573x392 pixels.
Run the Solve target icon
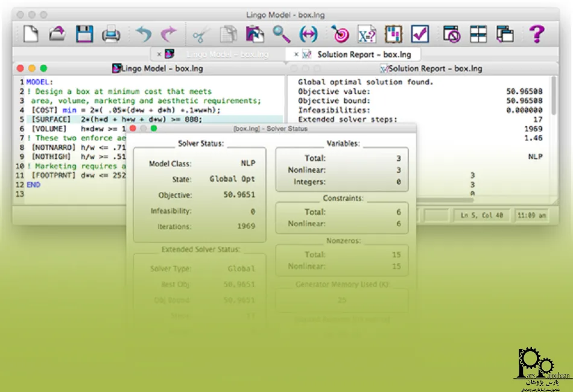pyautogui.click(x=340, y=34)
